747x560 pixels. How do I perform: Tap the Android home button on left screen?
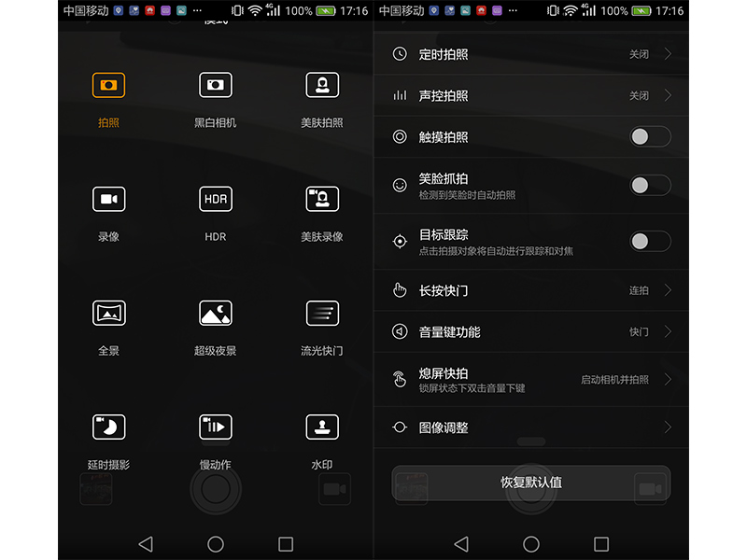(216, 543)
